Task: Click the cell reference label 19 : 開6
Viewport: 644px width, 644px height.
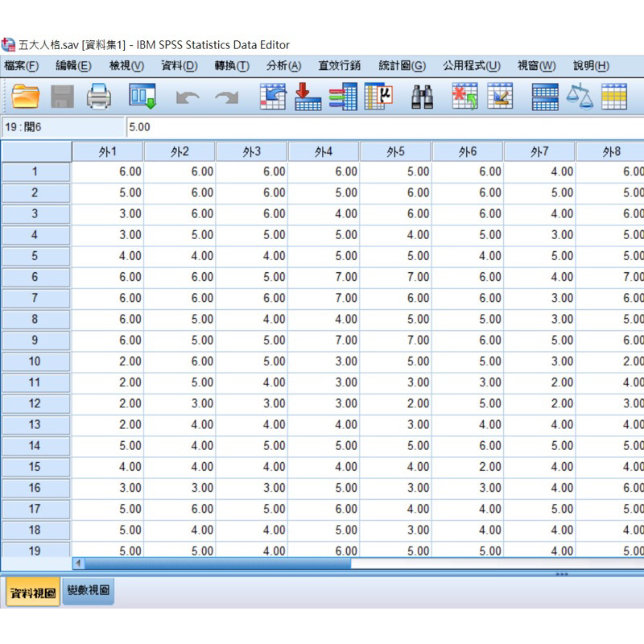Action: [x=23, y=127]
